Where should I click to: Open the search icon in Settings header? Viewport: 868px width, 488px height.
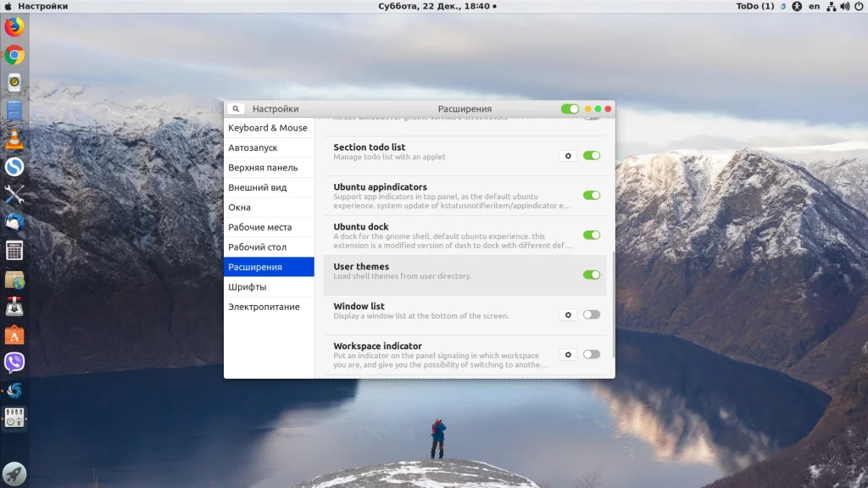coord(236,109)
